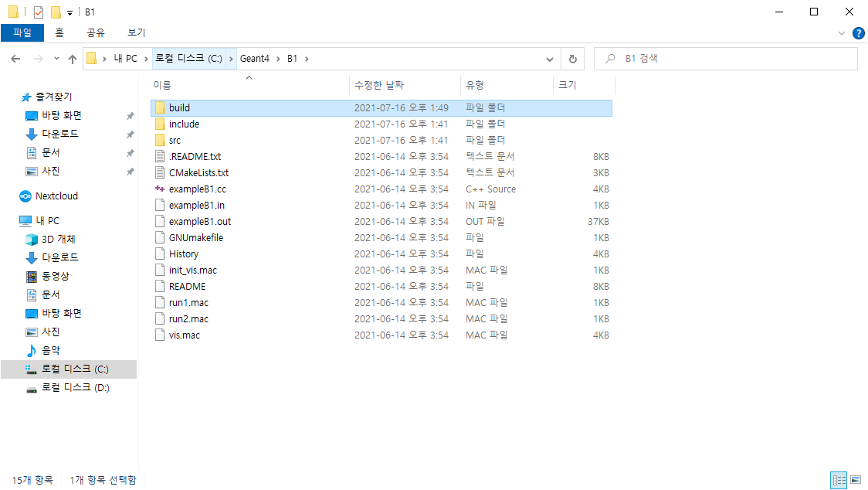The width and height of the screenshot is (868, 490).
Task: Expand the address bar history dropdown
Action: tap(550, 59)
